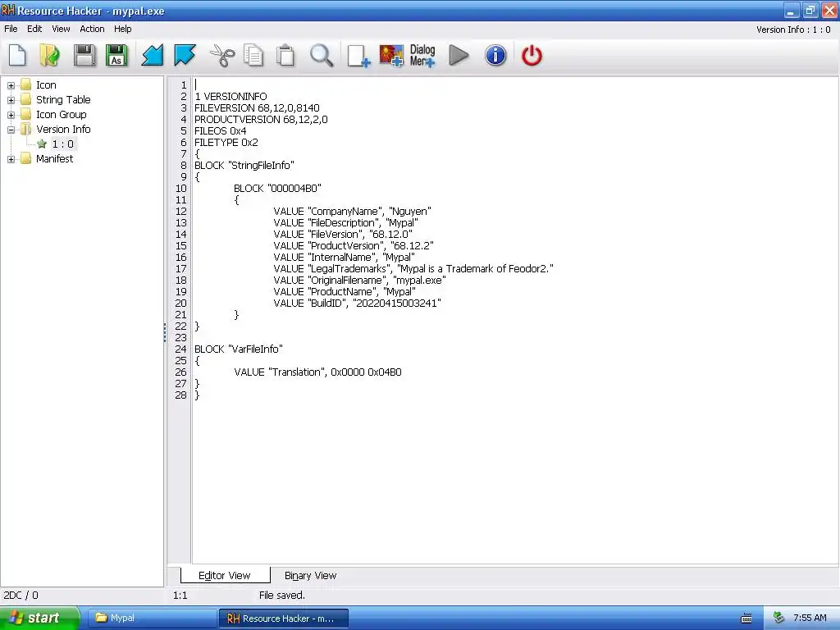Switch to the Editor View tab
This screenshot has height=630, width=840.
225,575
